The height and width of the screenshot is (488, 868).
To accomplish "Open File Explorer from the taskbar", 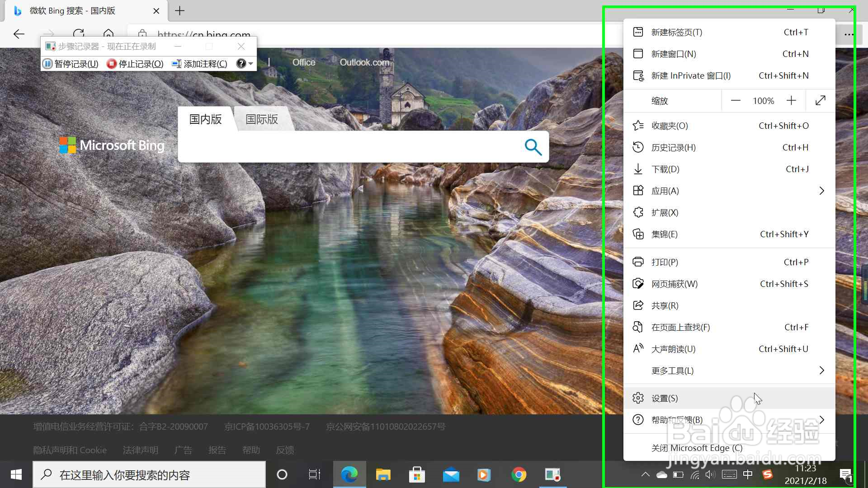I will point(383,474).
